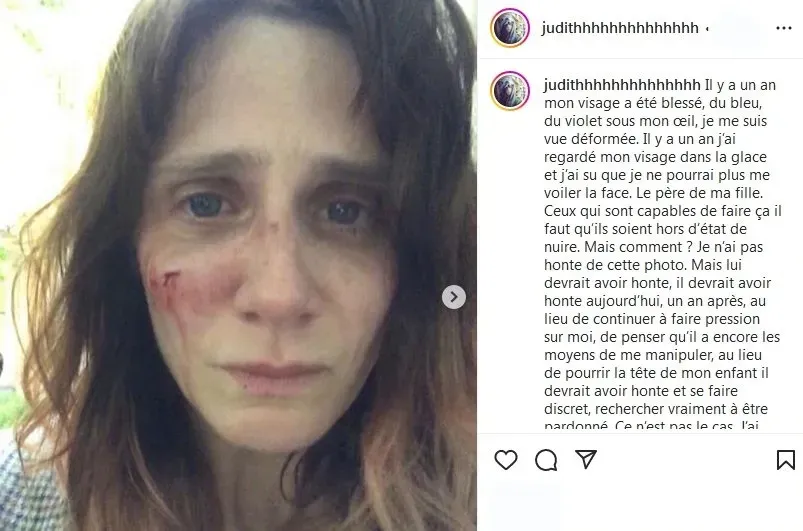Screen dimensions: 803x531
Task: Click the cut-off last caption line 'pardonné'
Action: tap(576, 425)
